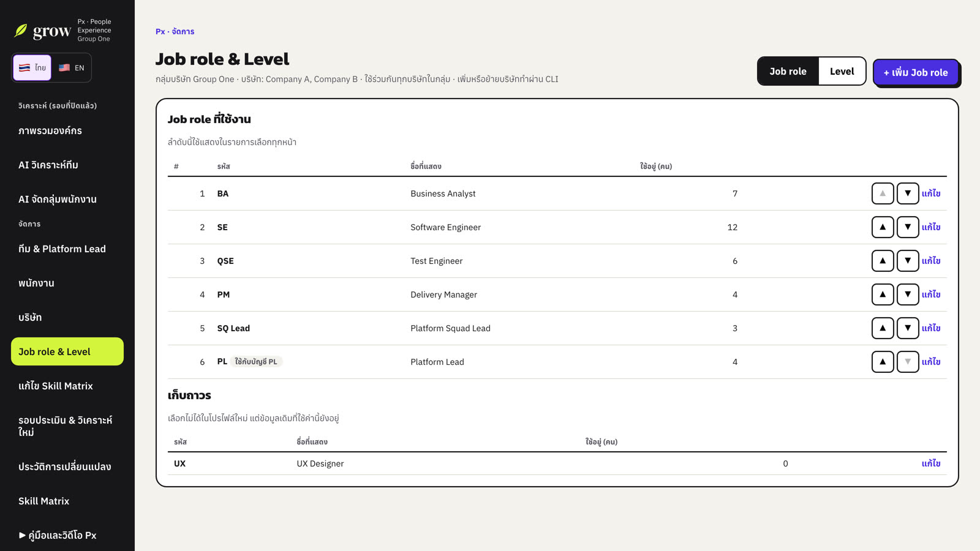Edit the SQ Lead row
This screenshot has height=551, width=980.
point(931,328)
